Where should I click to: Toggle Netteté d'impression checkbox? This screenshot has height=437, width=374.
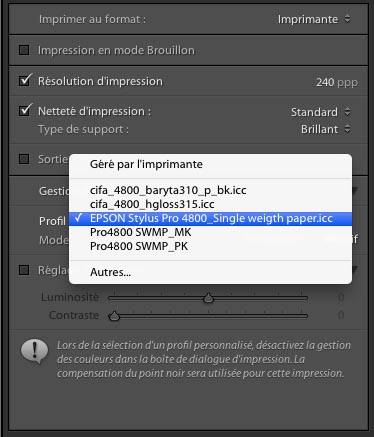(x=25, y=111)
